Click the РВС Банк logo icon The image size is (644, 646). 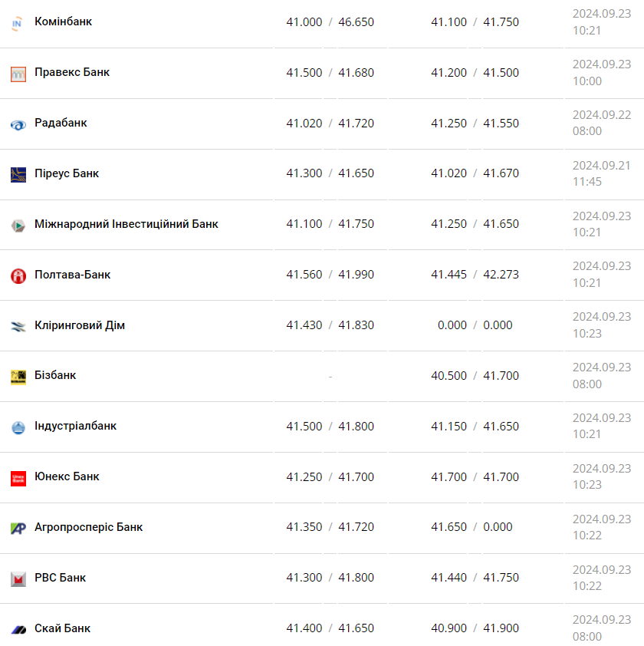[18, 579]
